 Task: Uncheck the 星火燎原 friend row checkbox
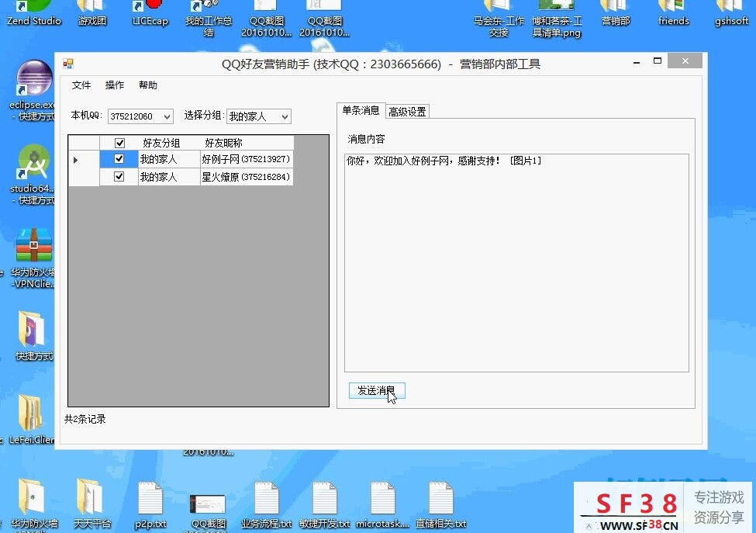tap(119, 177)
